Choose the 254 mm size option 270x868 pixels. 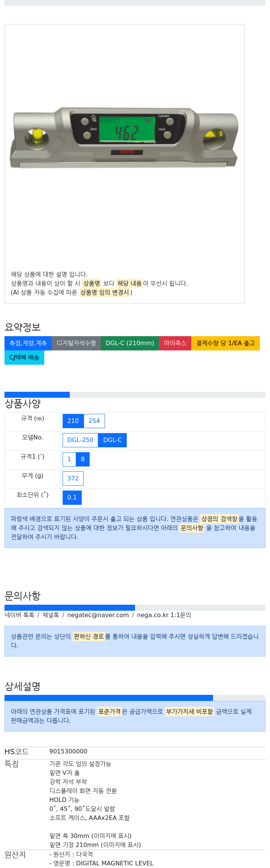point(94,421)
